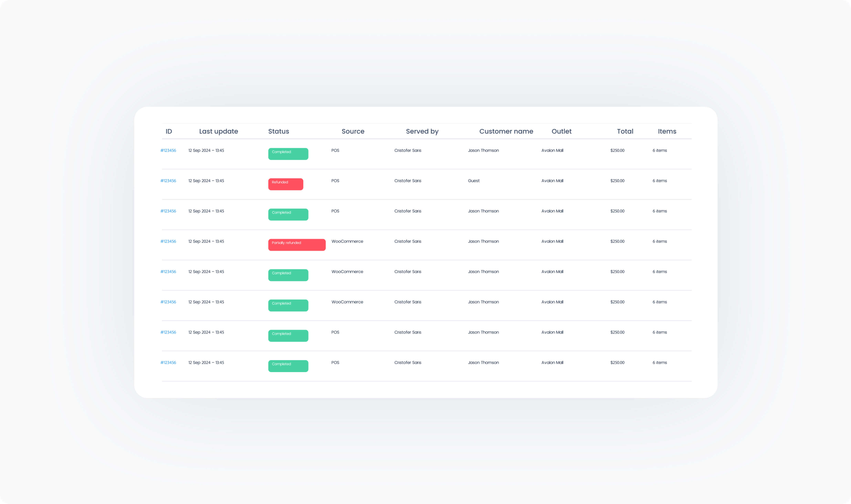The image size is (851, 504).
Task: Open order ID link in first row
Action: point(168,151)
